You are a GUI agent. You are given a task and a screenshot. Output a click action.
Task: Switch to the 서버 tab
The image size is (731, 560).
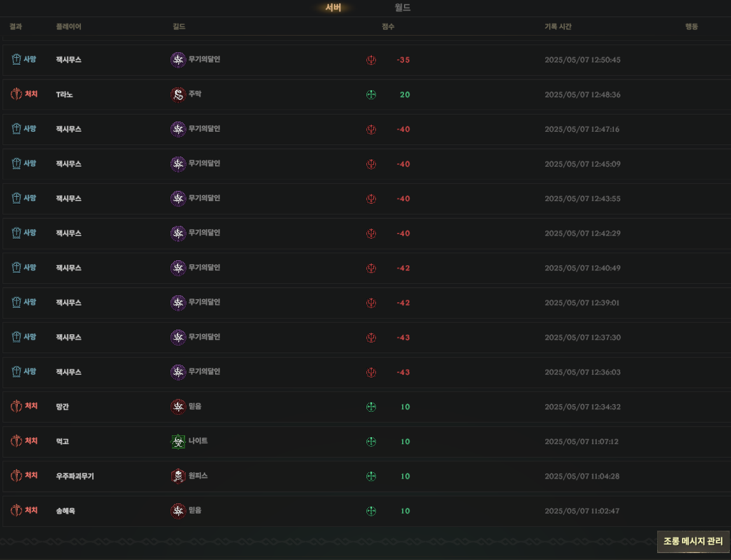(333, 8)
